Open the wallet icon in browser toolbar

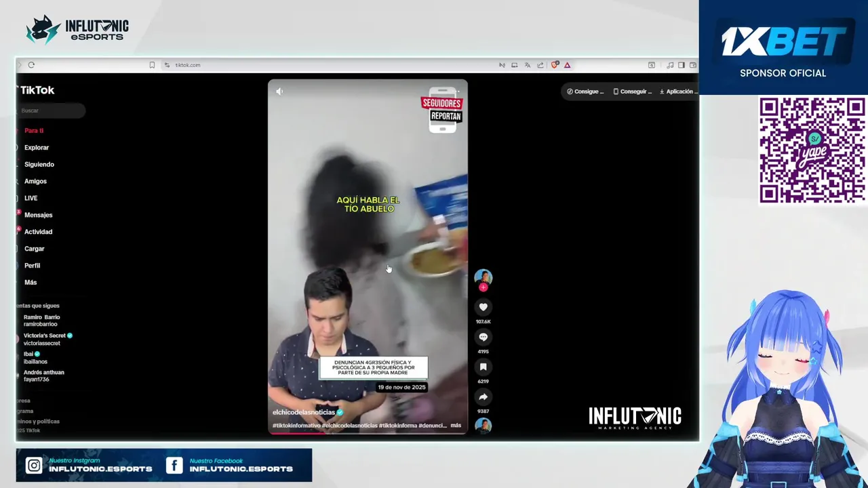click(693, 65)
